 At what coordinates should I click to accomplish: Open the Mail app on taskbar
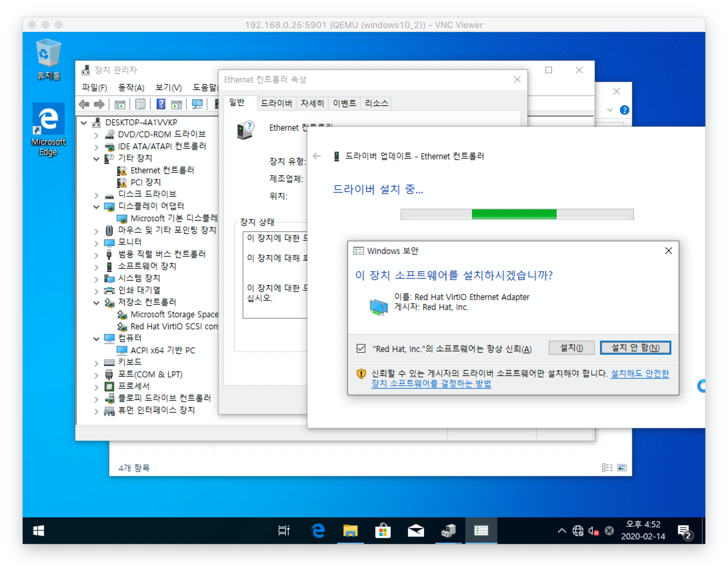point(416,530)
